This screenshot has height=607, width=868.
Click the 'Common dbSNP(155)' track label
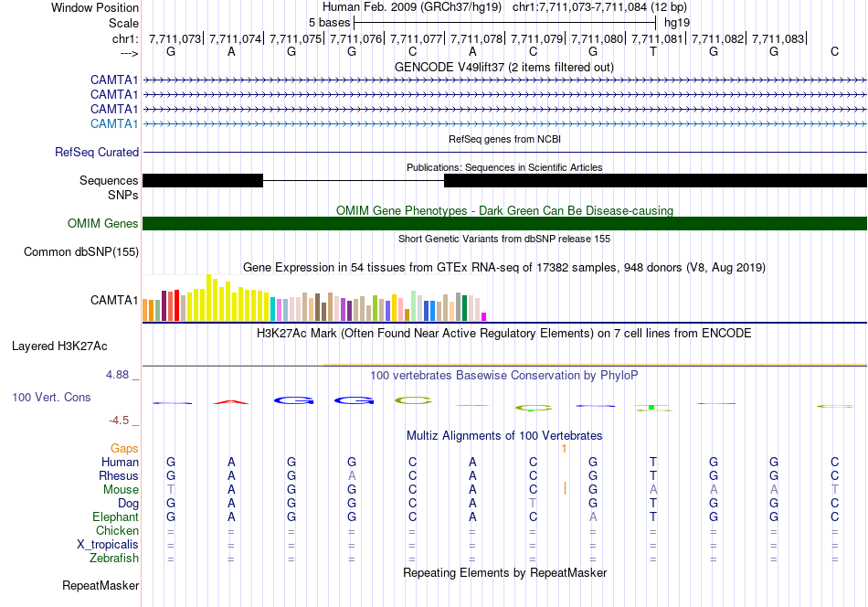80,252
